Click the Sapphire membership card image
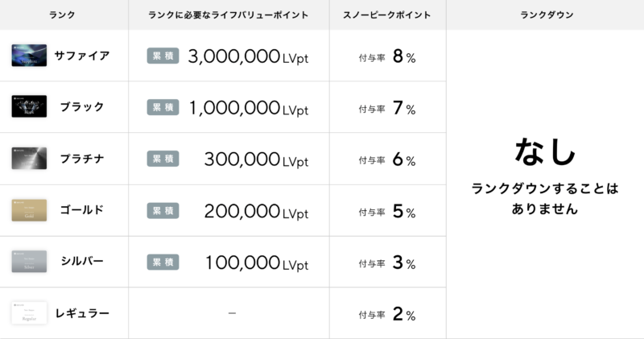This screenshot has height=339, width=644. 29,56
